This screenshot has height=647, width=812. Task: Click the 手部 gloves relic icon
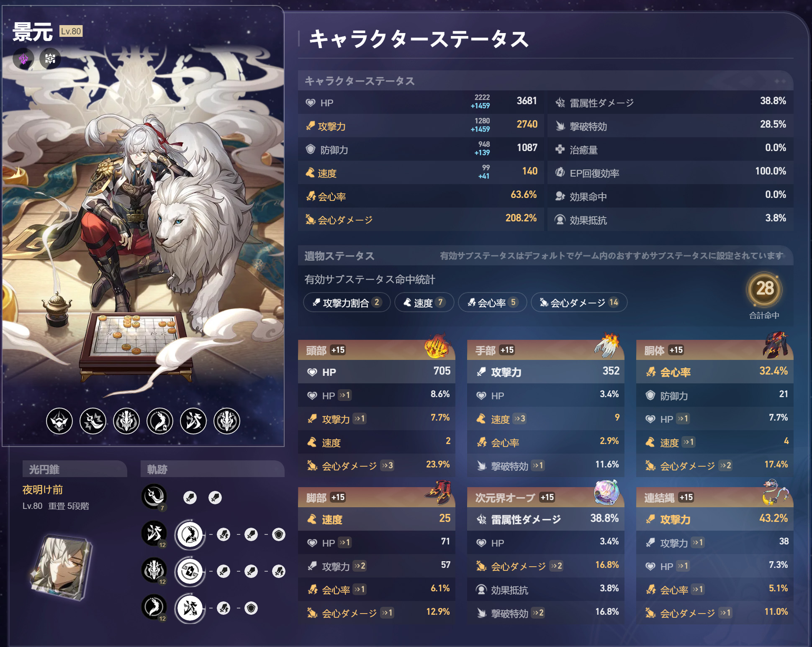pyautogui.click(x=606, y=347)
